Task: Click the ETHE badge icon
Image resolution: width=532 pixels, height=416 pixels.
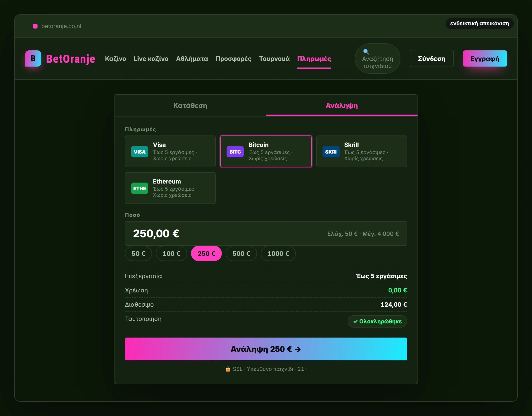Action: (140, 188)
